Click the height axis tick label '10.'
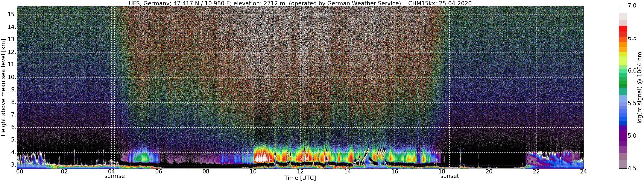This screenshot has width=644, height=182. 12,77
